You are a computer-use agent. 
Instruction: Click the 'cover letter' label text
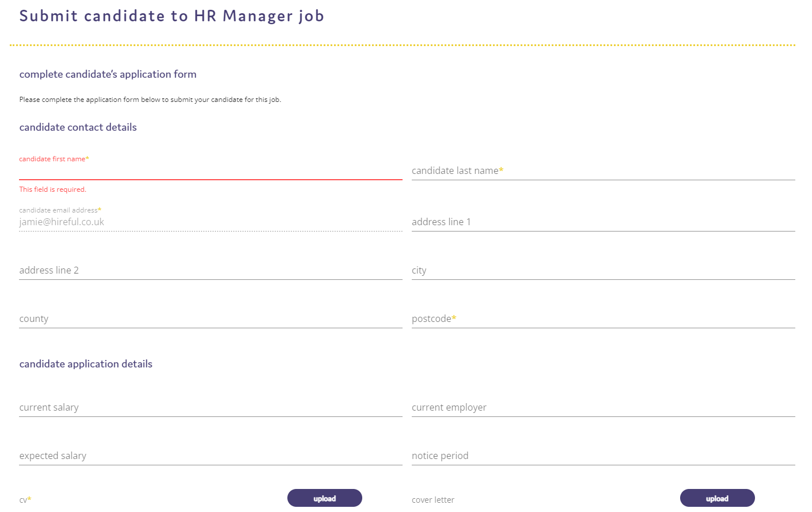point(433,500)
